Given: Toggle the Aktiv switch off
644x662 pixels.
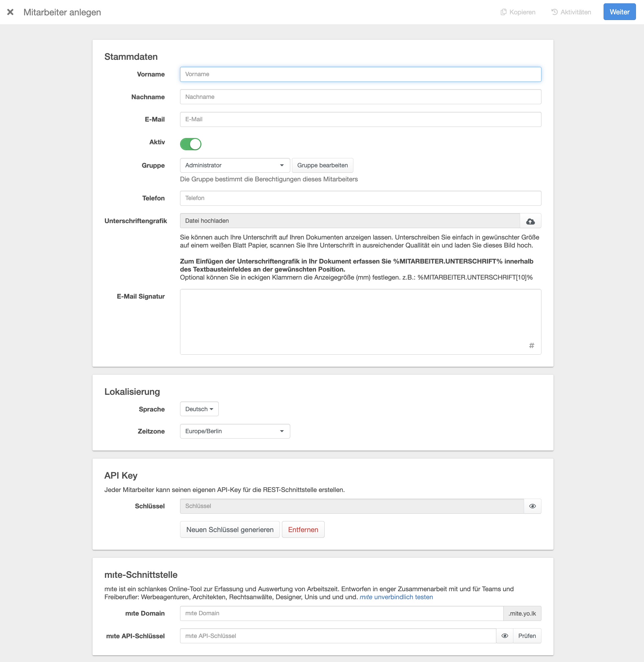Looking at the screenshot, I should click(x=190, y=144).
